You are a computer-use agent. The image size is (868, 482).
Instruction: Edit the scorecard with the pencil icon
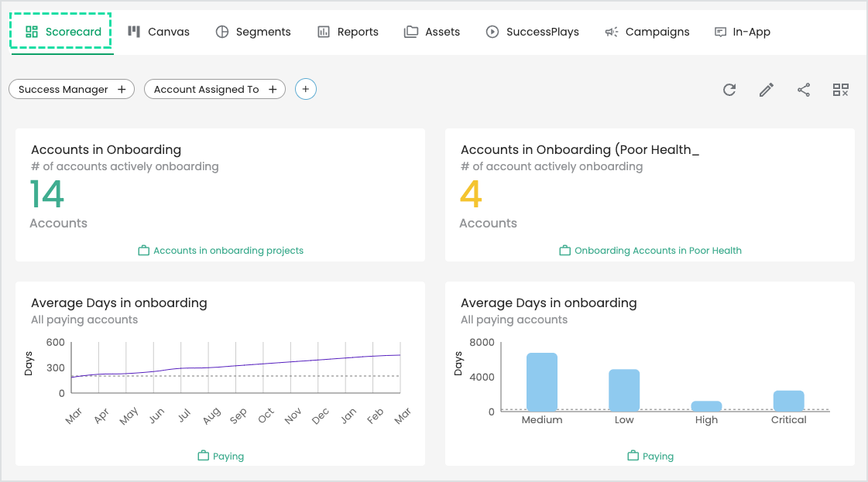point(766,90)
